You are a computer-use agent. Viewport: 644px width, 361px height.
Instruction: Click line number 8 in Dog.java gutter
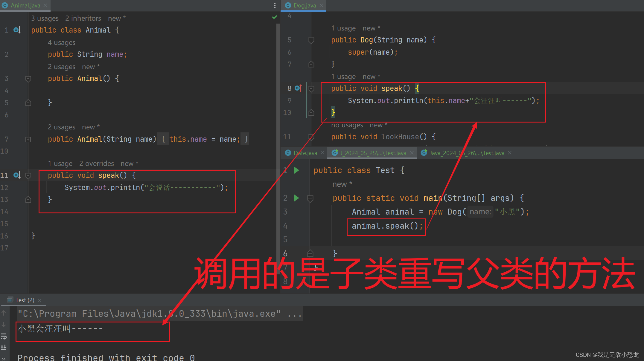289,88
